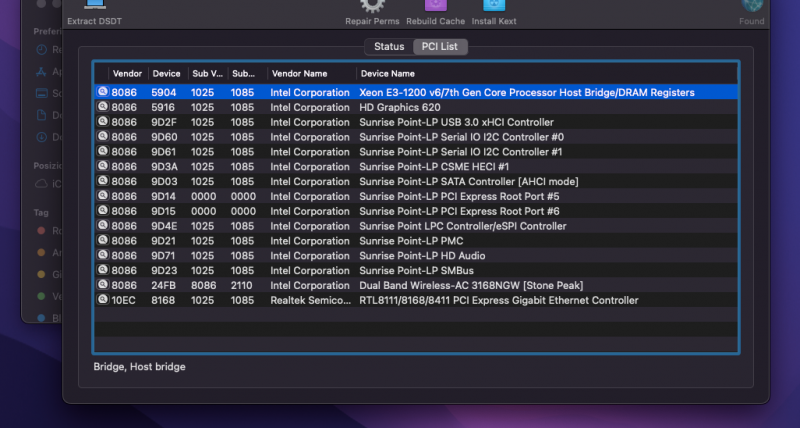Open the Install Kext tool

tap(493, 13)
